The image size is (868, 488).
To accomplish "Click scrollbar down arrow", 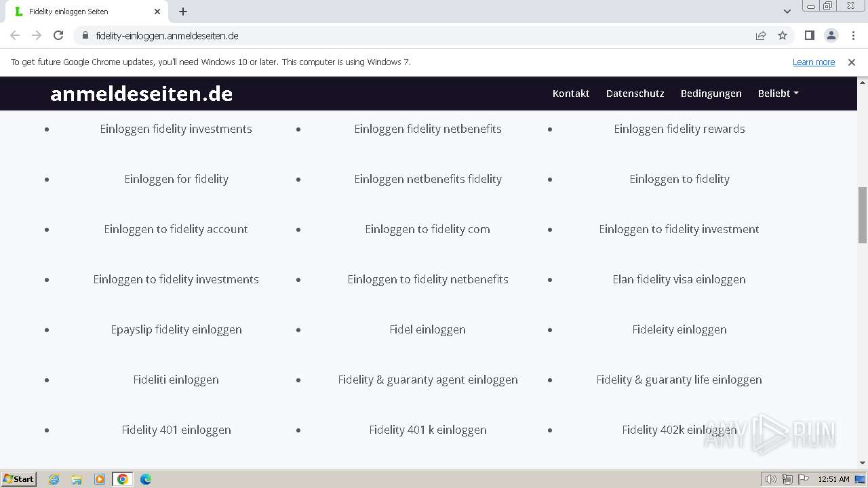I will (863, 463).
